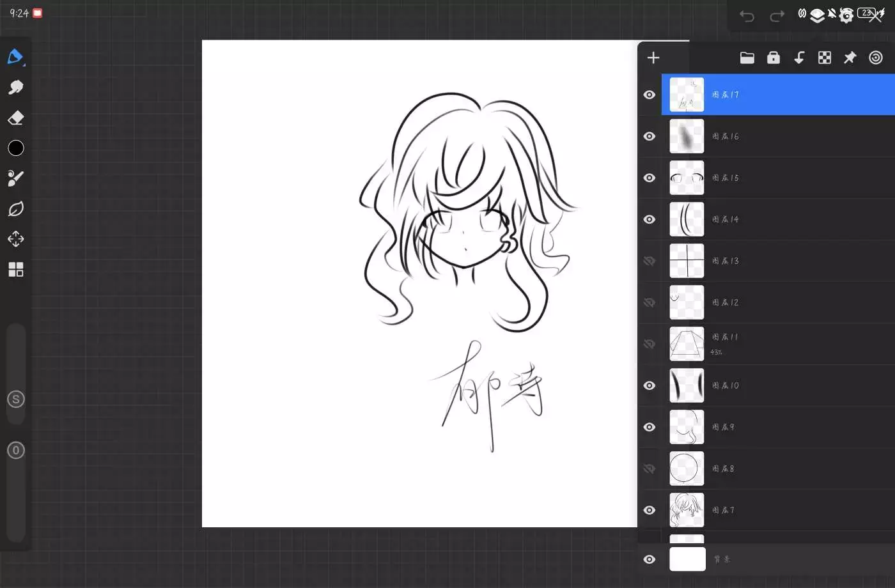895x588 pixels.
Task: Open the four-square grid menu
Action: 15,270
